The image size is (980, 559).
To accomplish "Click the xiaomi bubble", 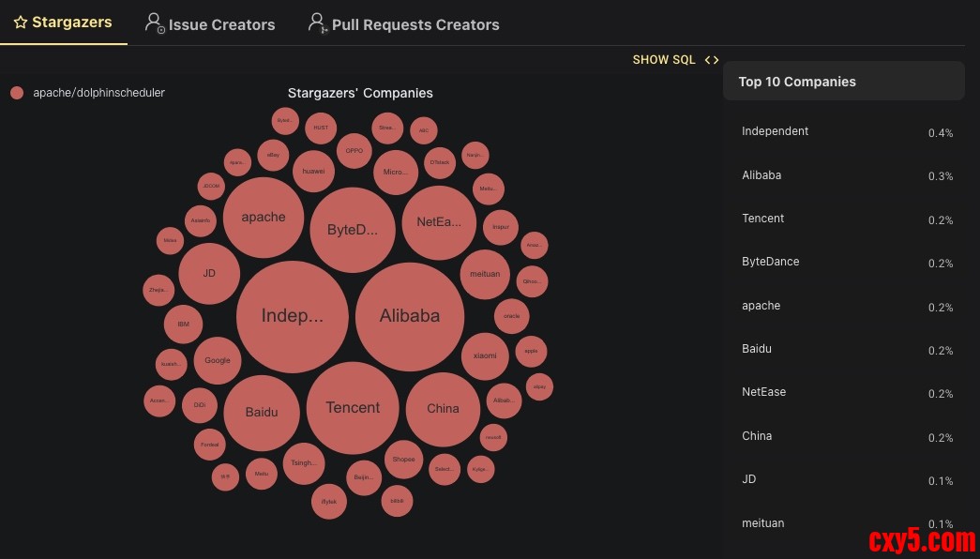I will pos(485,355).
